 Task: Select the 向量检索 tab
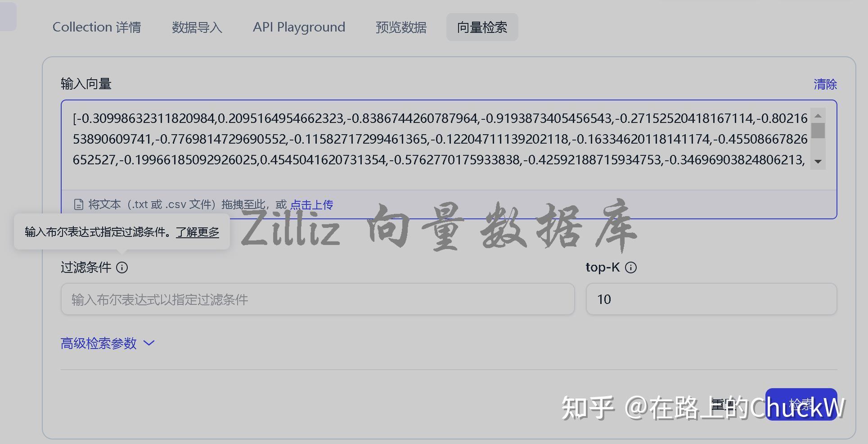482,27
